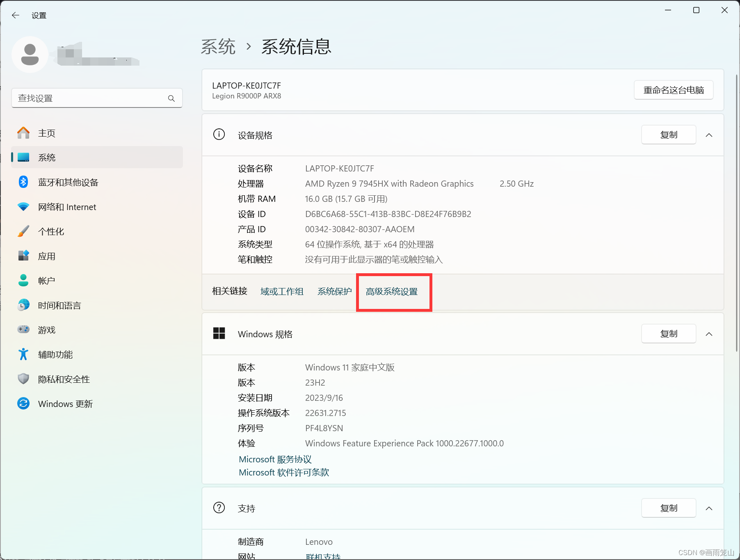The width and height of the screenshot is (740, 560).
Task: Click the back arrow icon
Action: [16, 15]
